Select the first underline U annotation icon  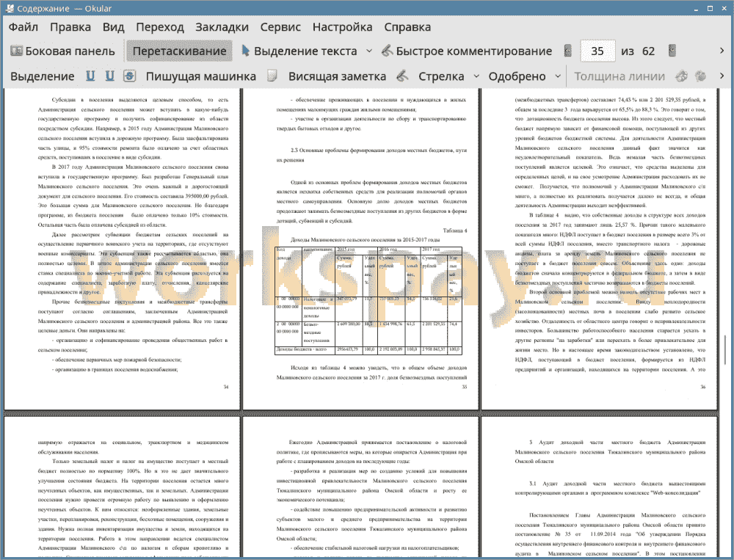point(90,76)
